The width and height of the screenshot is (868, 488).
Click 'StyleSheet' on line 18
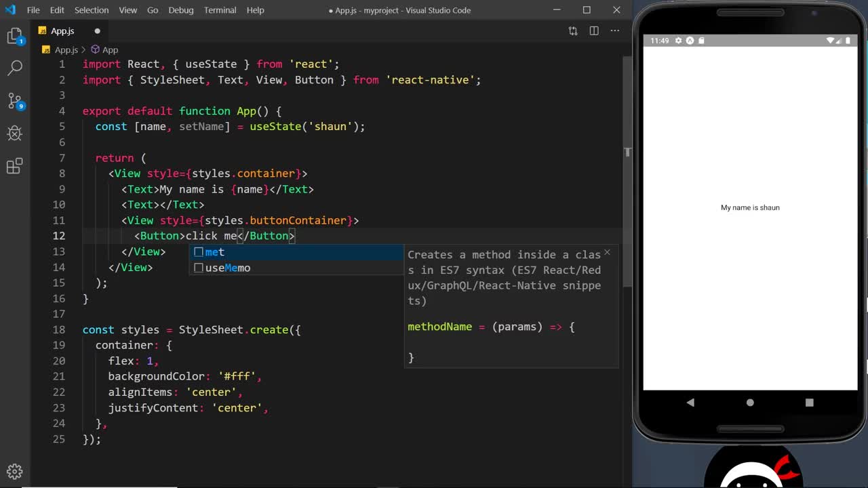point(211,329)
